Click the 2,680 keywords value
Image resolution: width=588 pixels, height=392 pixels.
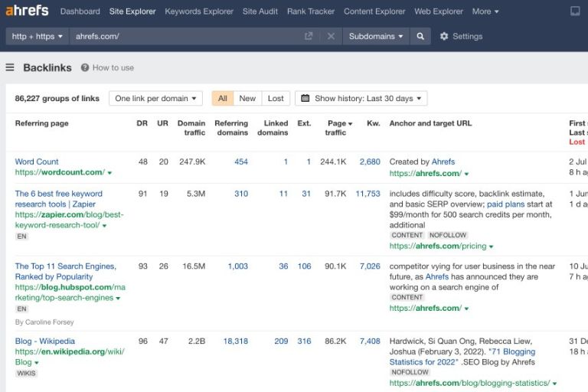click(370, 162)
